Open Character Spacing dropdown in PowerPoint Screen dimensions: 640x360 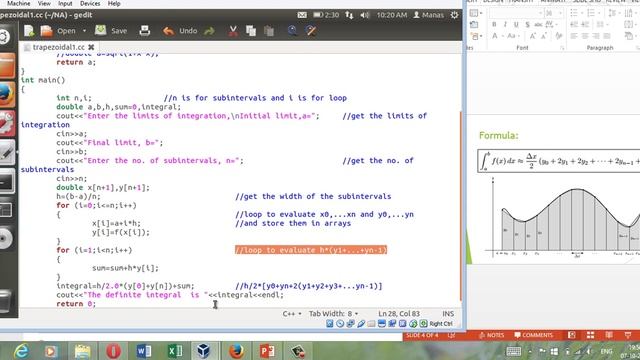pos(550,24)
